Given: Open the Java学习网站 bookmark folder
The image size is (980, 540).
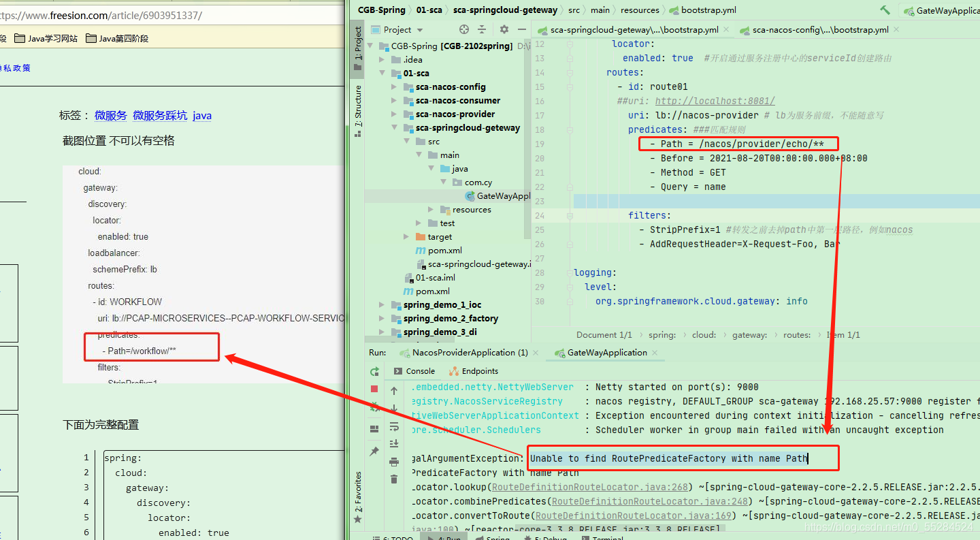Looking at the screenshot, I should pos(46,38).
